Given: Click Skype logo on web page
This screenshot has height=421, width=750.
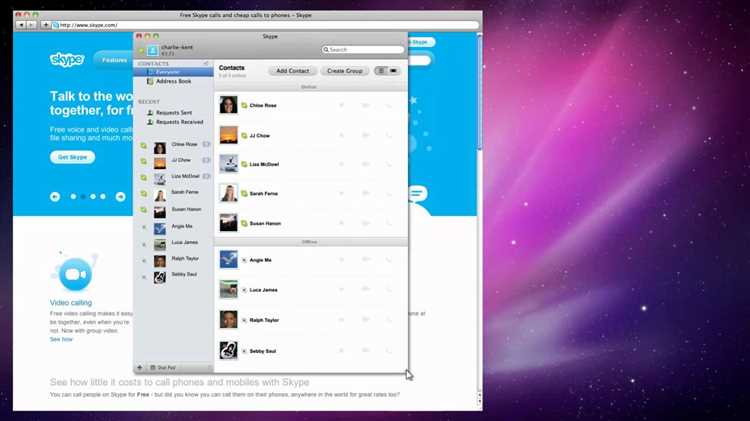Looking at the screenshot, I should [x=67, y=59].
